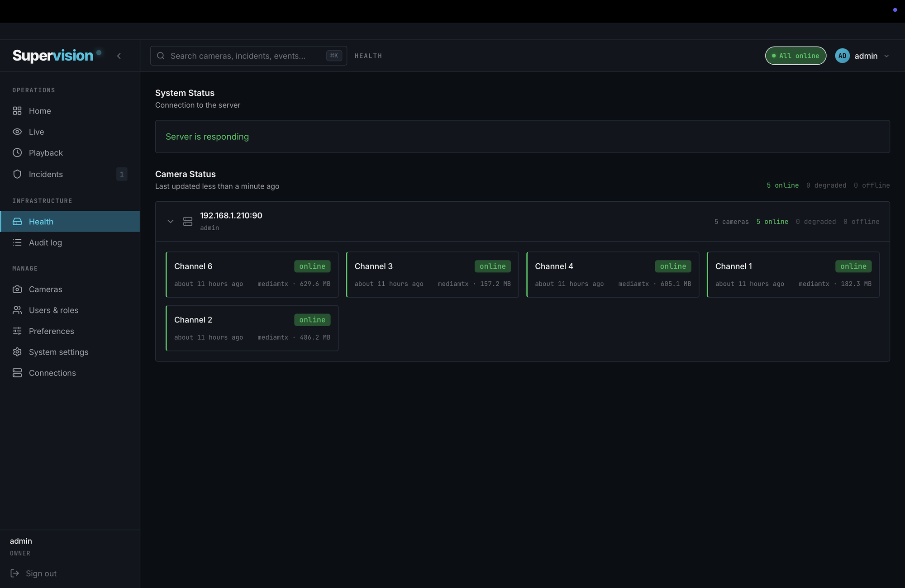The height and width of the screenshot is (588, 905).
Task: Open the Connections page
Action: click(x=70, y=373)
